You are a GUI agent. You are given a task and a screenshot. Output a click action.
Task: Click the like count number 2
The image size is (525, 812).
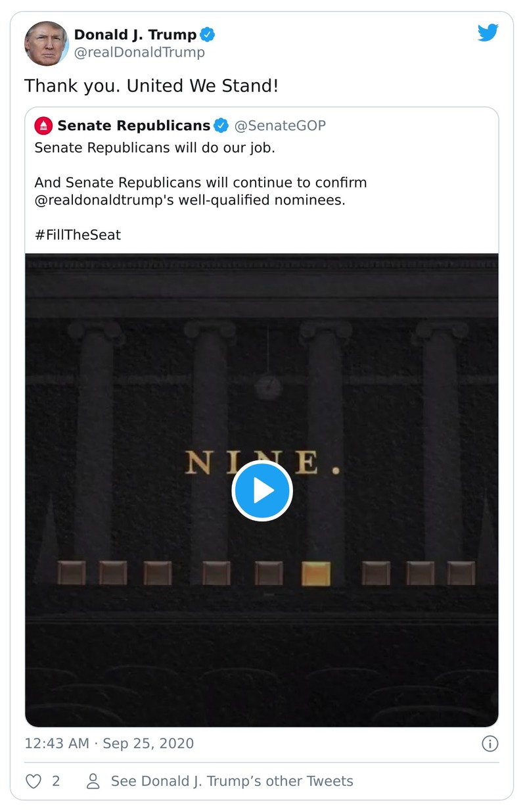[56, 781]
